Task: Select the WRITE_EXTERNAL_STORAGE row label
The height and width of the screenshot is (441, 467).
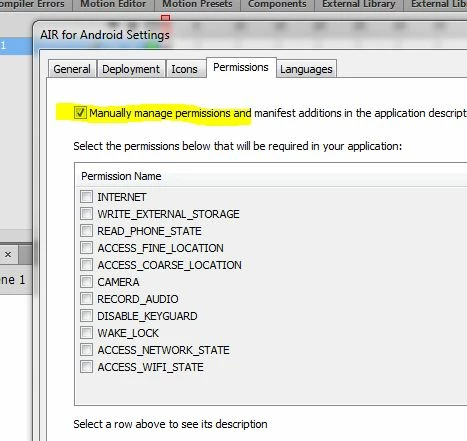Action: tap(168, 214)
